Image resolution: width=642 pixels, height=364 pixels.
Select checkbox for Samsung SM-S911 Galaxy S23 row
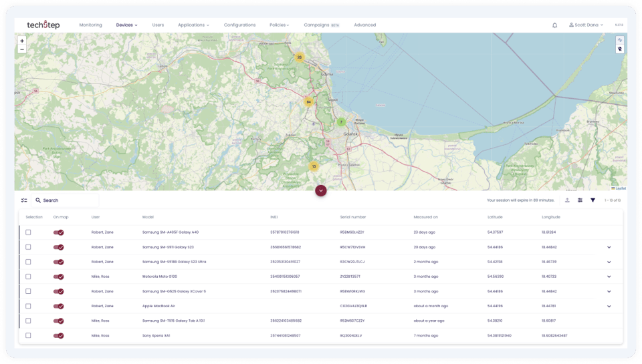(28, 247)
